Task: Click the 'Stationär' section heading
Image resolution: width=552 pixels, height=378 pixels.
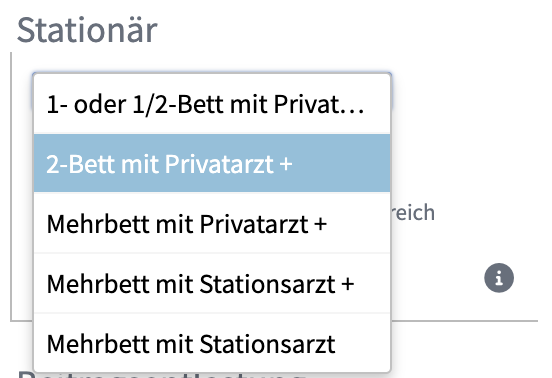Action: (x=87, y=30)
